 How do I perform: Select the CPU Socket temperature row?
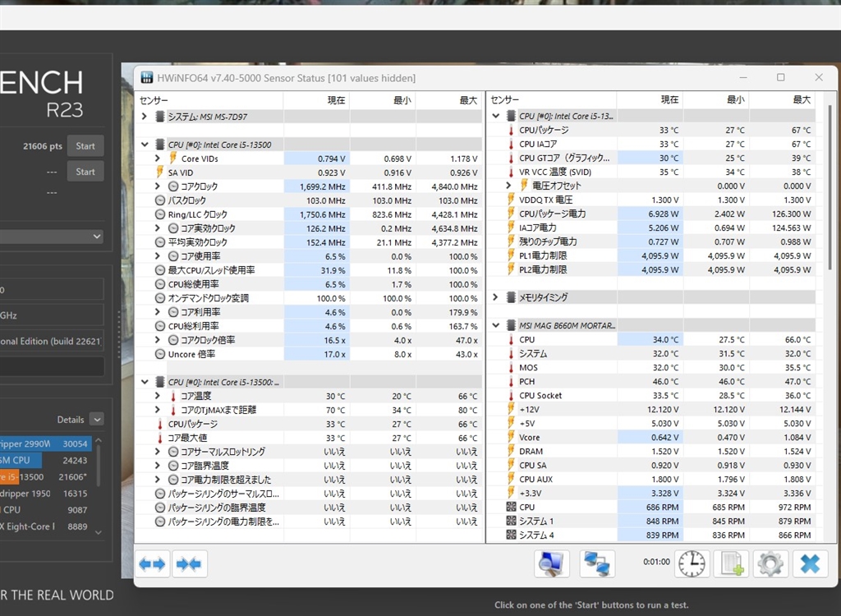click(650, 395)
